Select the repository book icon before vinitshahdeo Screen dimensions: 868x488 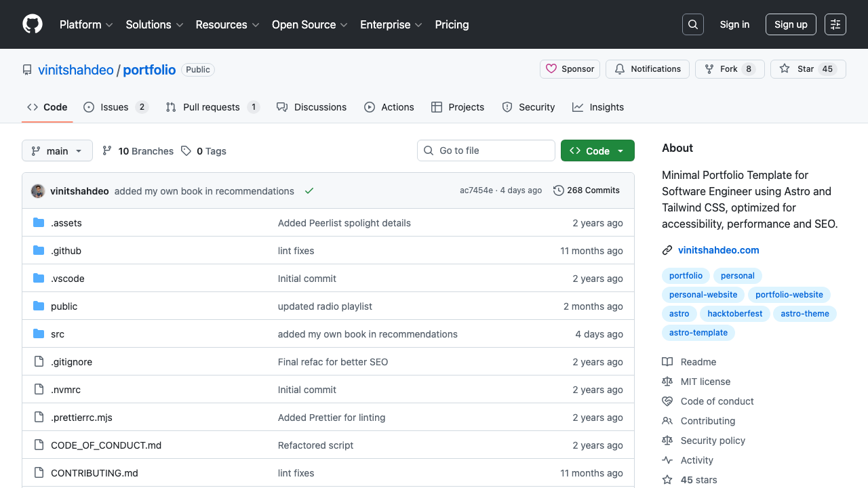click(x=26, y=69)
